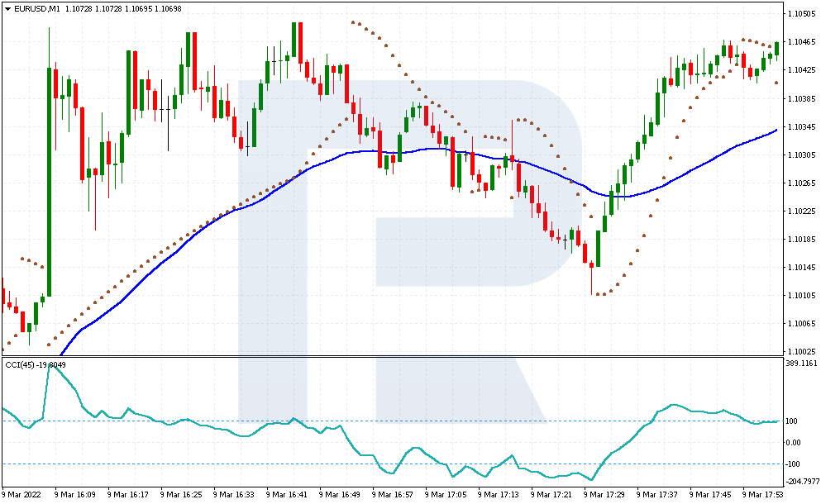Click the 9 Mar 17:29 time label
Image resolution: width=821 pixels, height=504 pixels.
pos(604,495)
